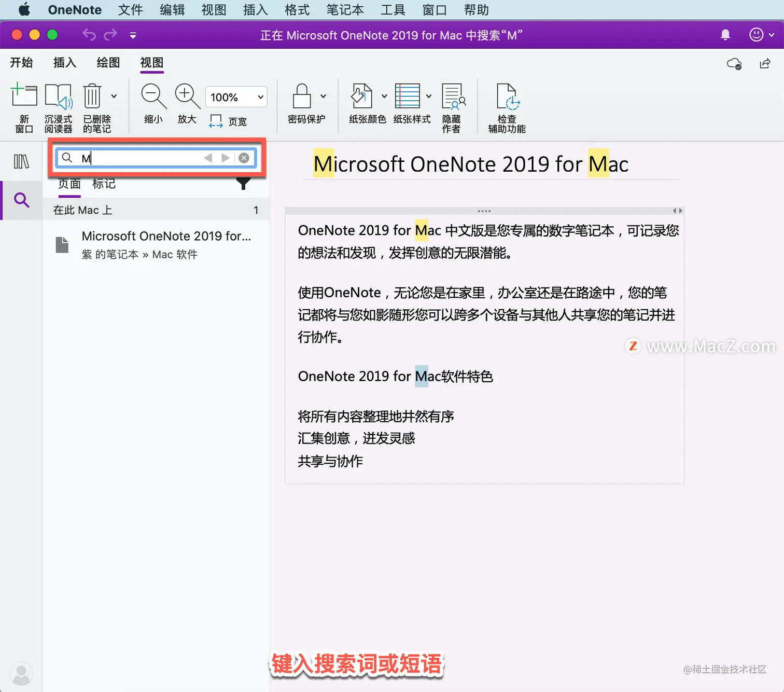Click the line 共享与协作

(330, 461)
